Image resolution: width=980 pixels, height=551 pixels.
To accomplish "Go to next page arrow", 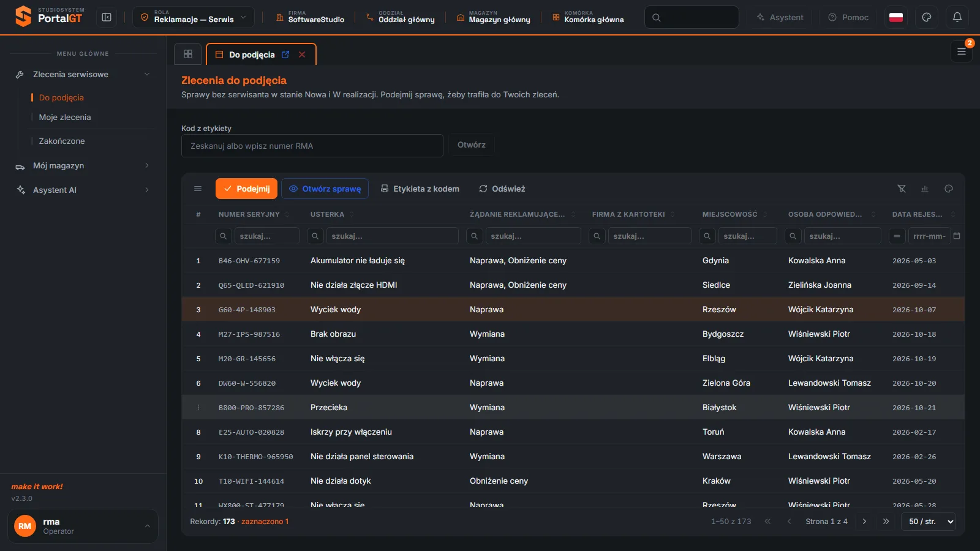I will coord(864,522).
